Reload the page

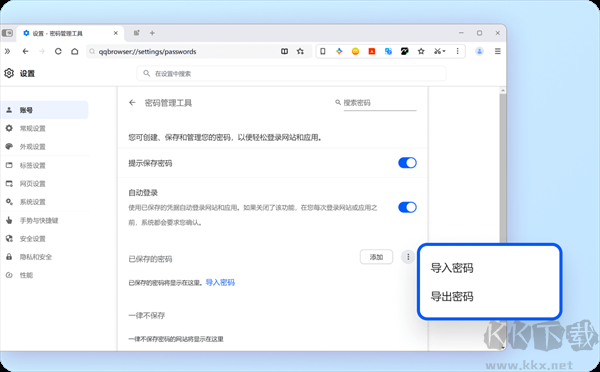(58, 51)
